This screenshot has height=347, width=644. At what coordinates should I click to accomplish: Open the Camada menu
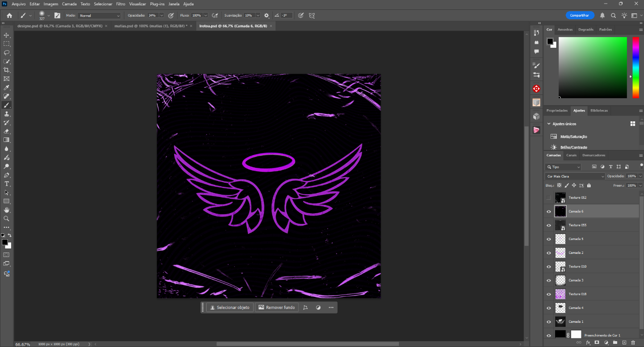point(69,4)
